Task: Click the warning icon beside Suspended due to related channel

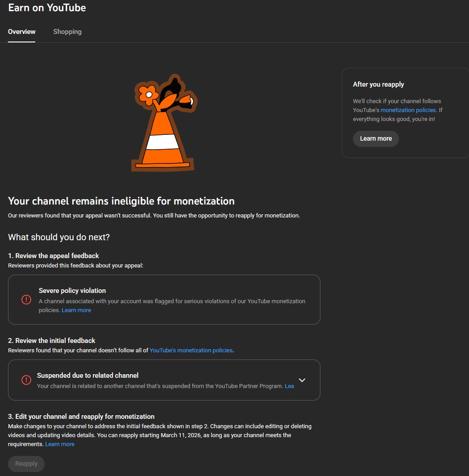Action: (x=26, y=380)
